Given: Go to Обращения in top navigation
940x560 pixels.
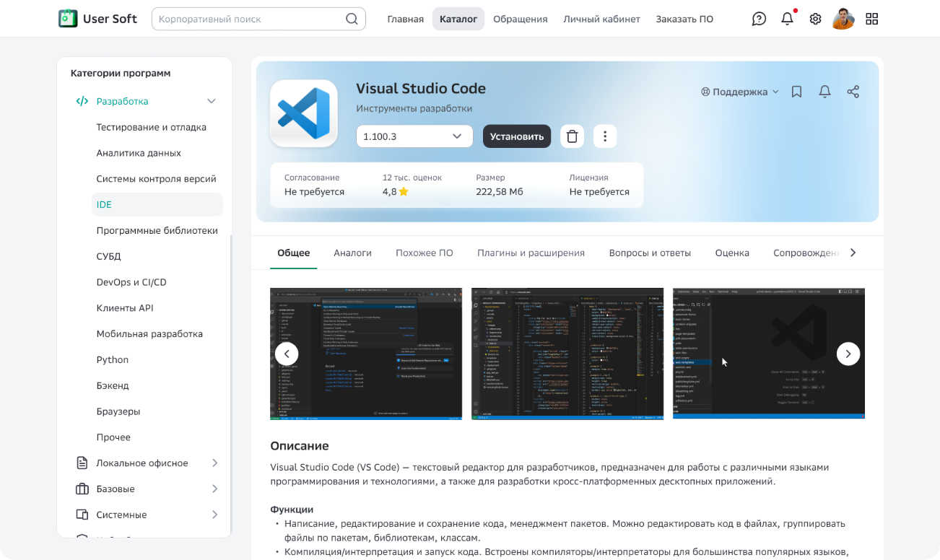Looking at the screenshot, I should (520, 19).
